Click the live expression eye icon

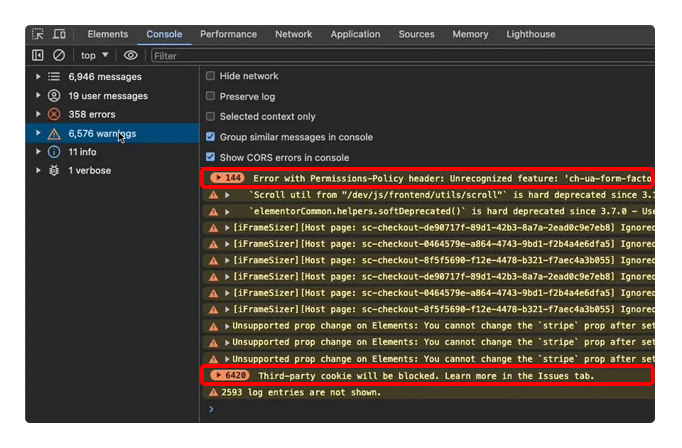[x=130, y=56]
